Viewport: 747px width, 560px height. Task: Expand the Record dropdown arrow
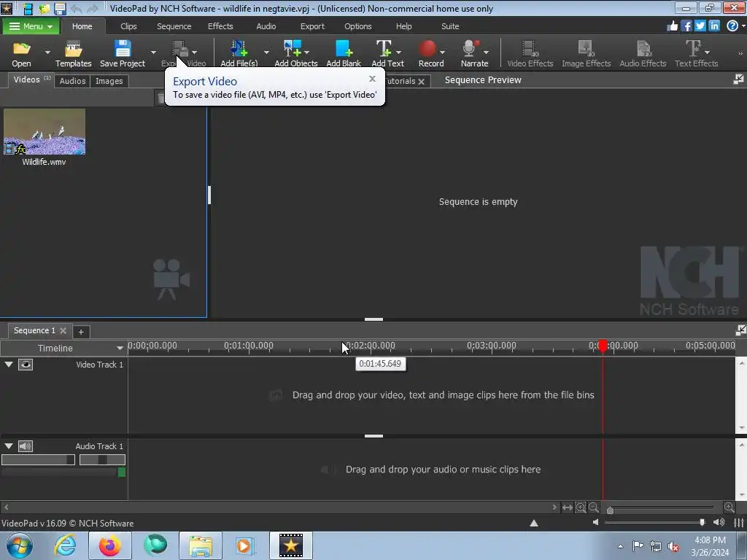(443, 52)
